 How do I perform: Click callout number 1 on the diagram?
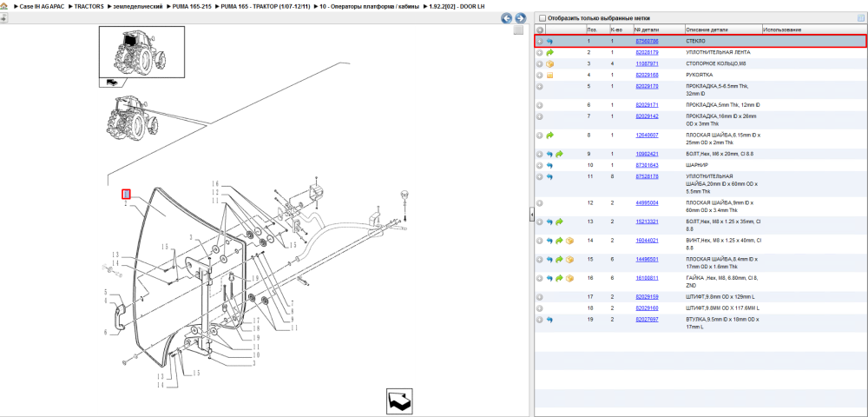126,194
